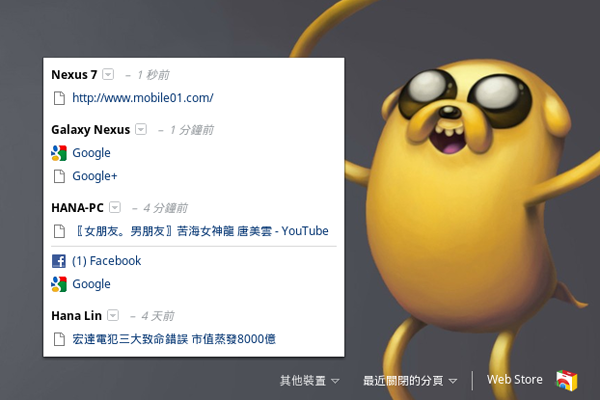Open the 最近關閉的分頁 menu

pyautogui.click(x=410, y=380)
